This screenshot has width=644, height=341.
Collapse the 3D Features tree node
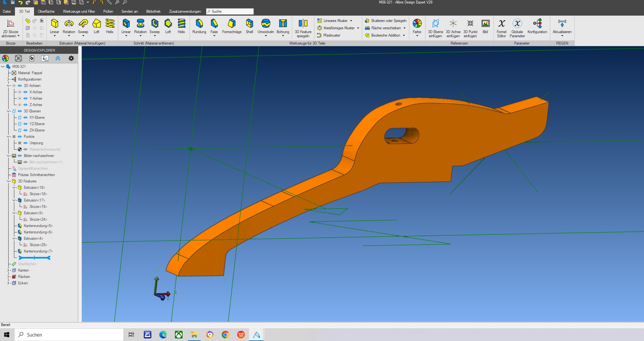click(x=9, y=181)
